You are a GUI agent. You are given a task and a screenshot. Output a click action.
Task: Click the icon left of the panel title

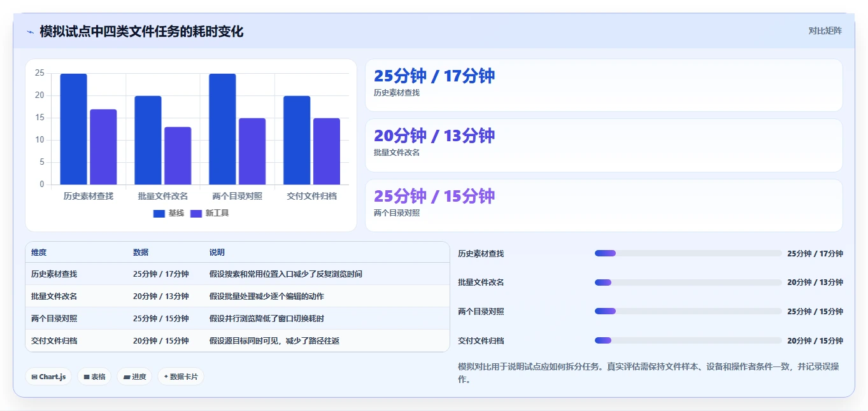(x=30, y=32)
